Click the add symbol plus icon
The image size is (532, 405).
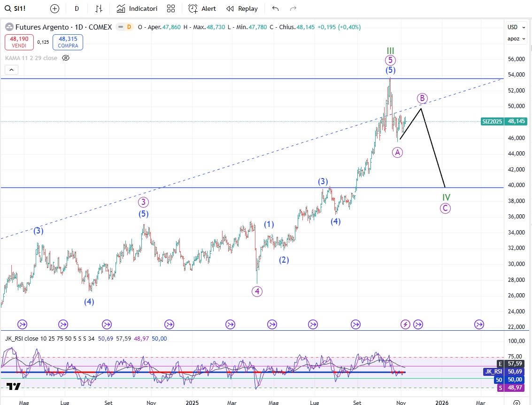pos(55,8)
